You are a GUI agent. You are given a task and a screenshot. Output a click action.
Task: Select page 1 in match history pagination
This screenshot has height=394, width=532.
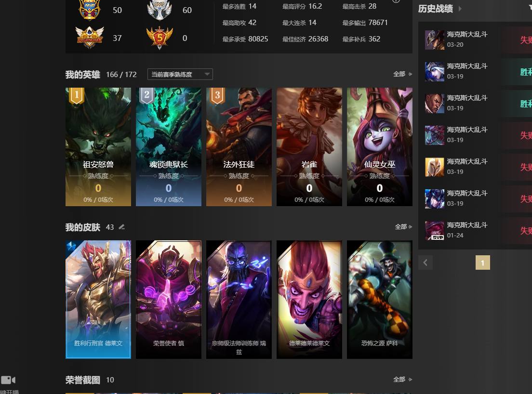click(x=483, y=263)
